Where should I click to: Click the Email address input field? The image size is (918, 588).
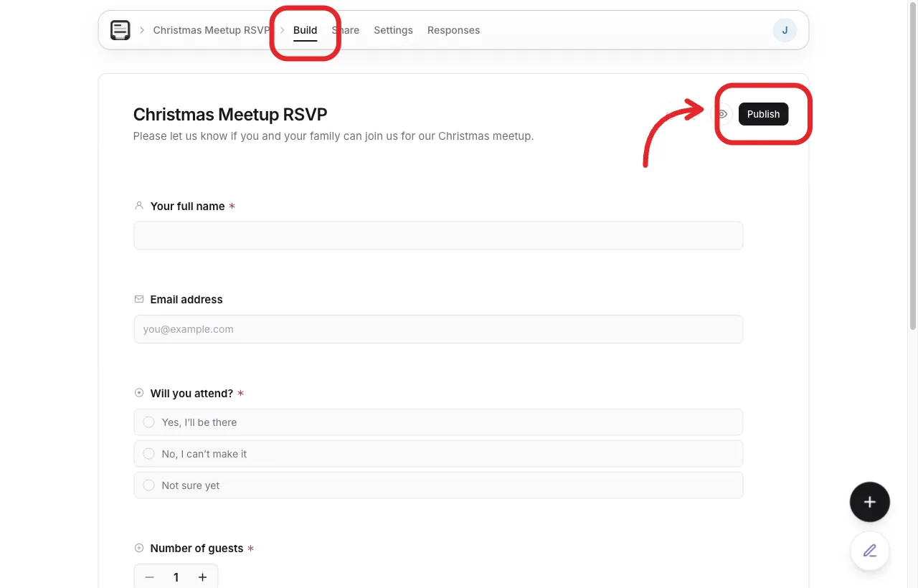click(x=438, y=329)
